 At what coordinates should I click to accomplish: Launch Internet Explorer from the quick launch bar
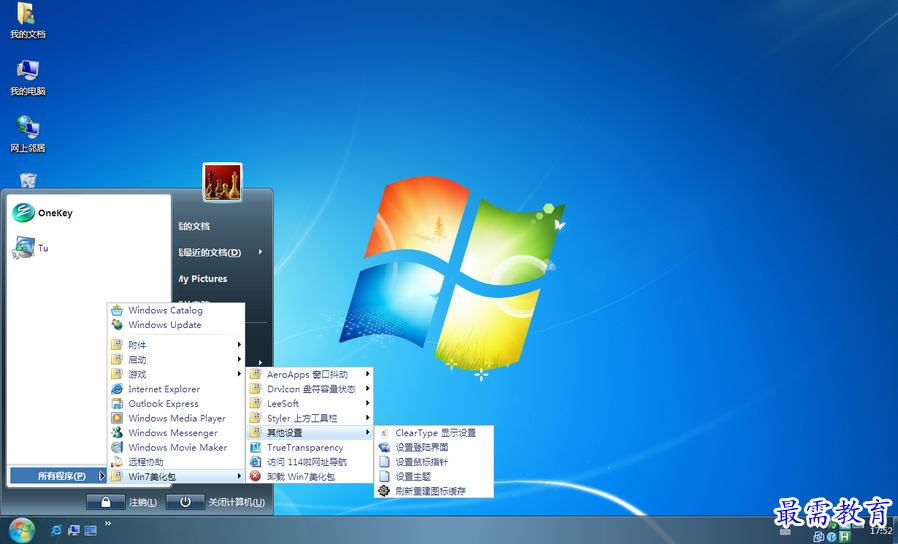point(56,530)
